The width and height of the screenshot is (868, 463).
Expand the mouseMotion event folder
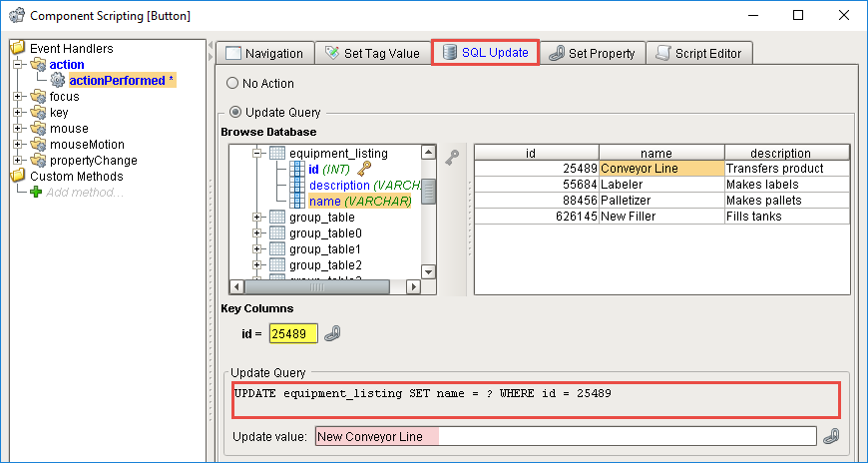click(18, 144)
